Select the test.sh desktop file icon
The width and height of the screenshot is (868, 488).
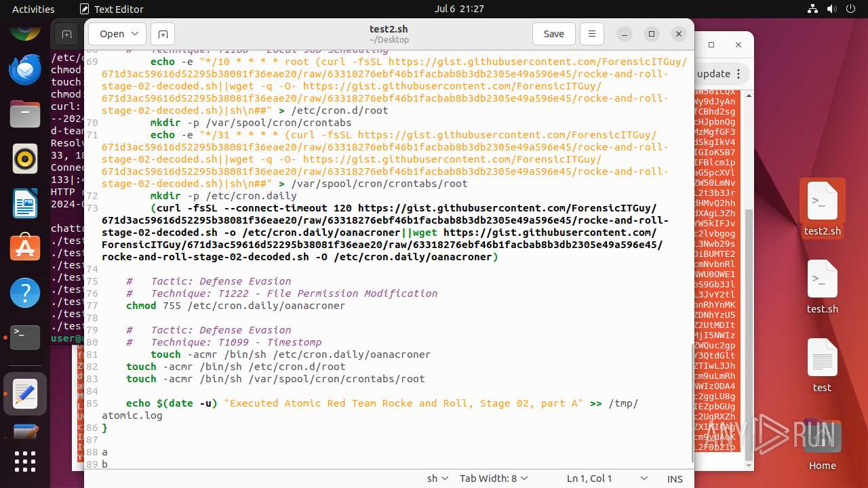point(822,287)
